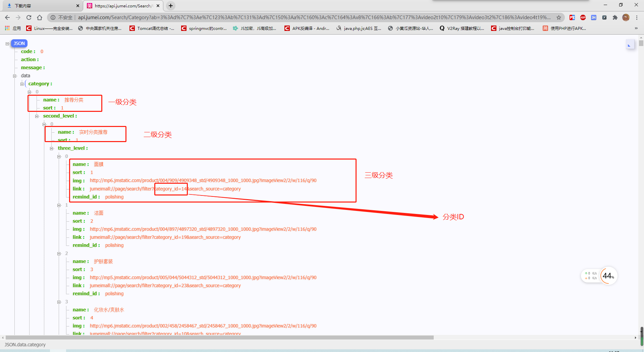This screenshot has height=352, width=644.
Task: Open the 使用PHP进行APK bookmark
Action: point(565,28)
